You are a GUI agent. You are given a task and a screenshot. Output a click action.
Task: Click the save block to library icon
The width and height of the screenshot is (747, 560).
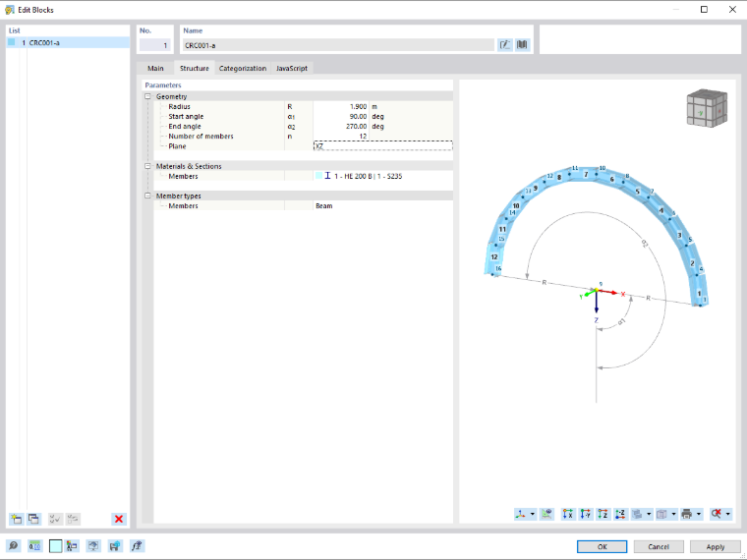tap(115, 546)
